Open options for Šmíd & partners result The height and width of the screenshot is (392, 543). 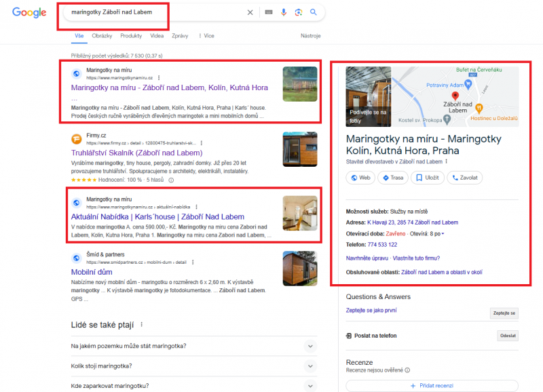pyautogui.click(x=193, y=262)
